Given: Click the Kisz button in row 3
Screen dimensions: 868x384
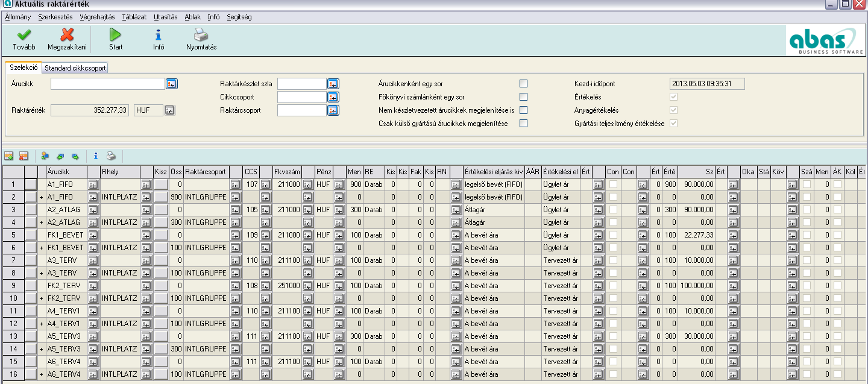Looking at the screenshot, I should click(161, 209).
